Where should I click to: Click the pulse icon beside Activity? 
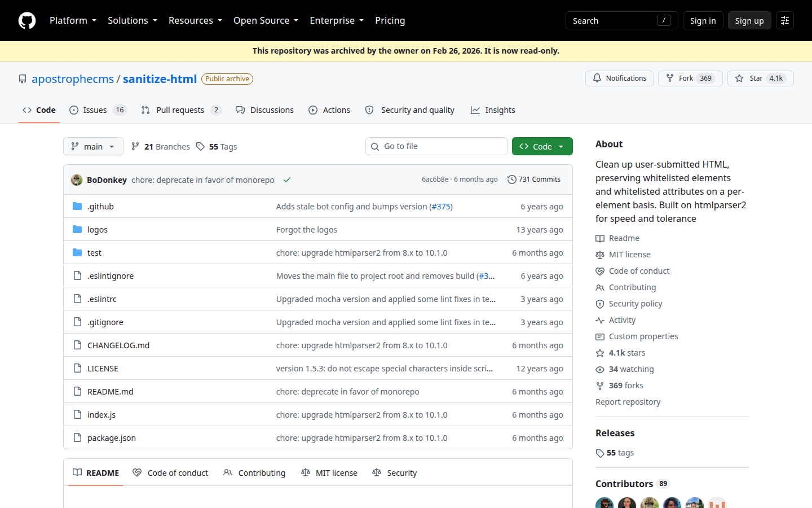(x=600, y=321)
